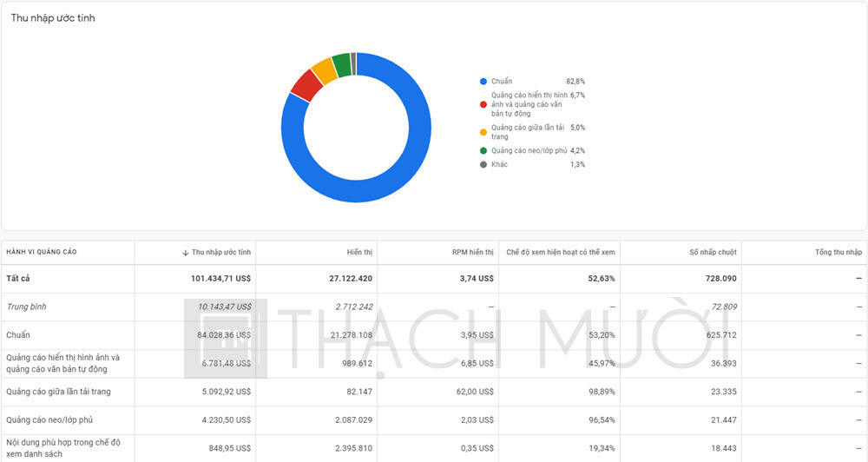Open Nội dung phù hợp trong chế độ xem danh sách row
Viewport: 868px width, 462px height.
tap(62, 448)
